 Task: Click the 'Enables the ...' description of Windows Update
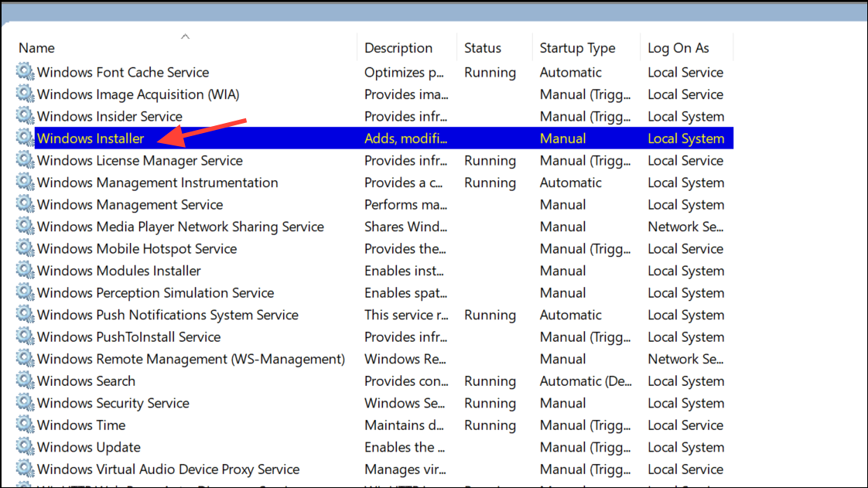[404, 448]
